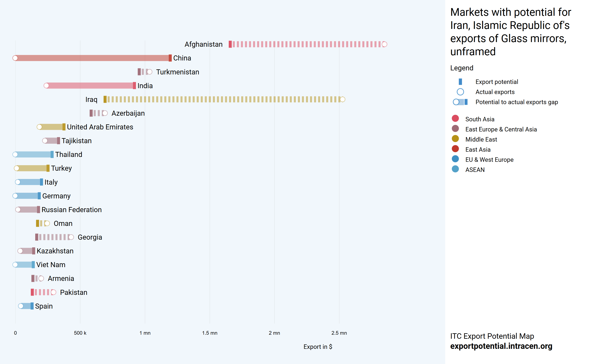Click the Export potential legend marker icon
Screen dimensions: 597x364
tap(460, 82)
